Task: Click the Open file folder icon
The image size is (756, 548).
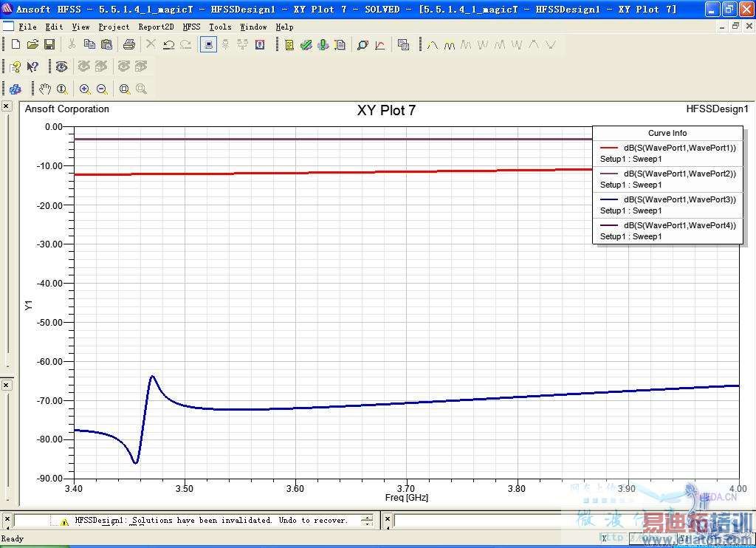Action: click(x=32, y=45)
